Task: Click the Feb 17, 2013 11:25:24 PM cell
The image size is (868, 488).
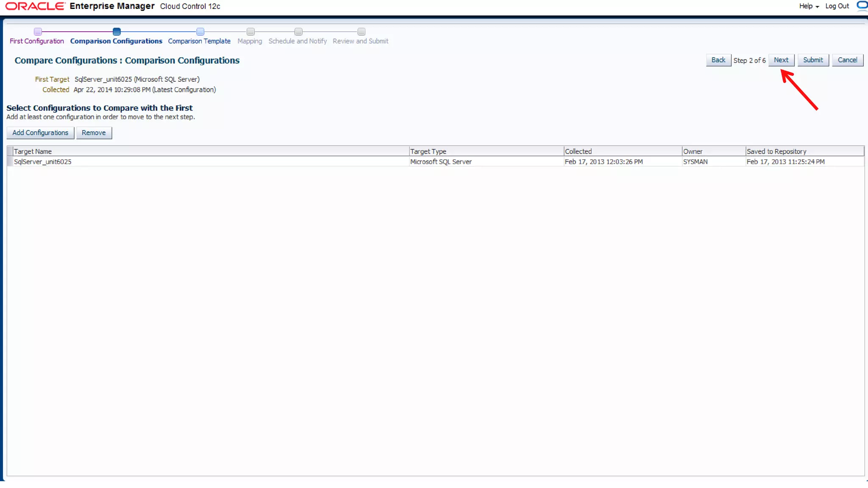Action: click(804, 162)
